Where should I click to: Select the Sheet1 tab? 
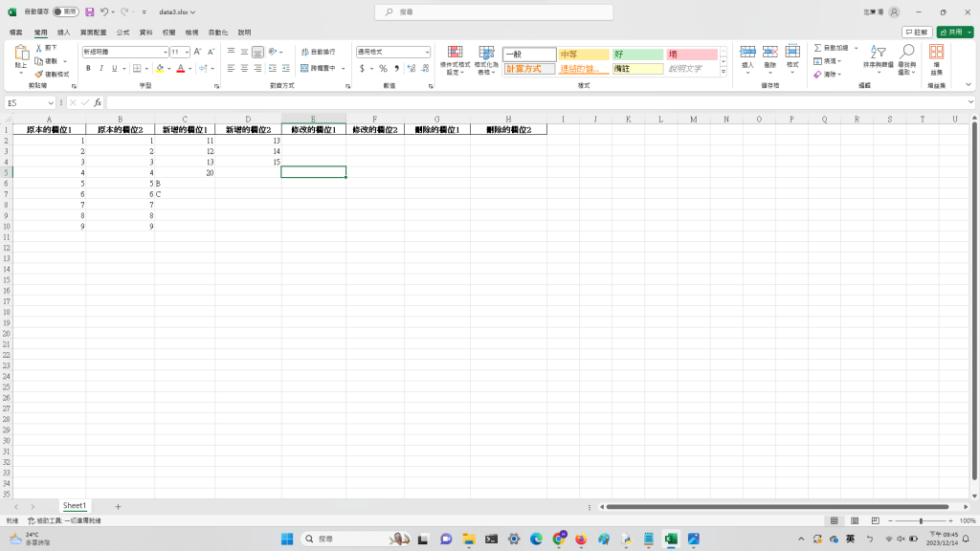75,505
